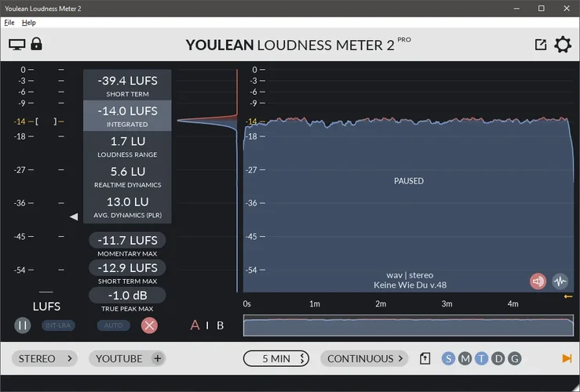
Task: Toggle the S short-term graph button
Action: tap(448, 359)
